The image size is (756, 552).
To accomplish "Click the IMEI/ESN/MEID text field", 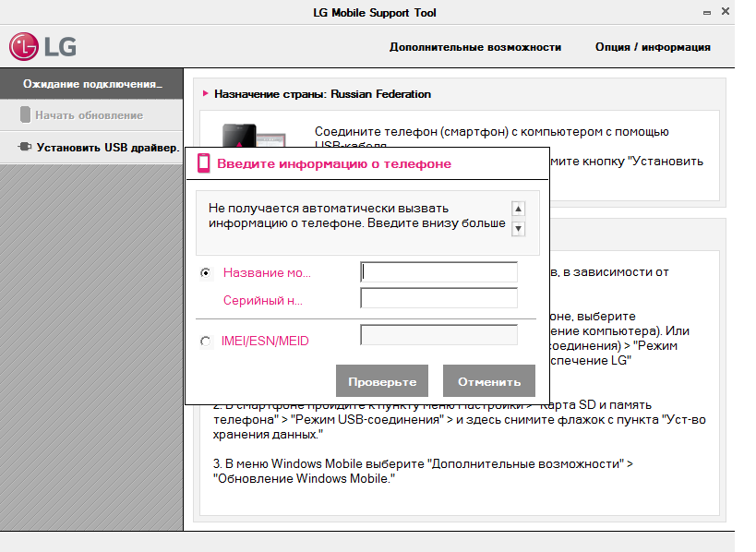I will point(438,335).
